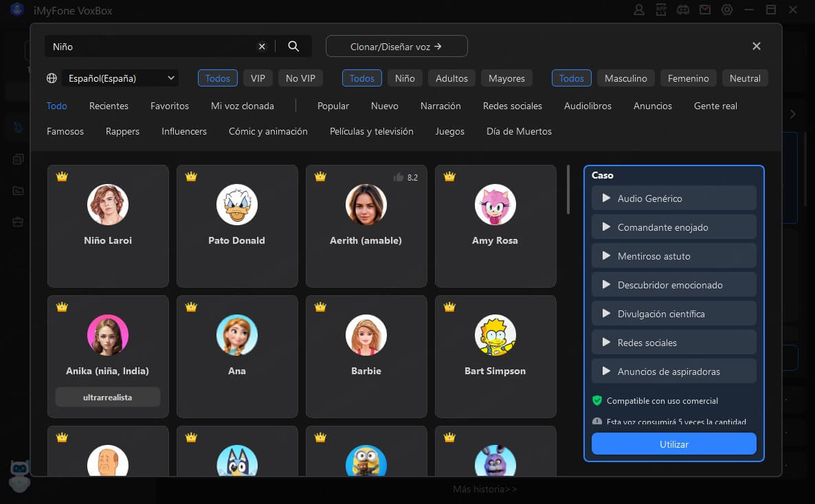
Task: Select the Aerith (amable) voice card
Action: [x=366, y=226]
